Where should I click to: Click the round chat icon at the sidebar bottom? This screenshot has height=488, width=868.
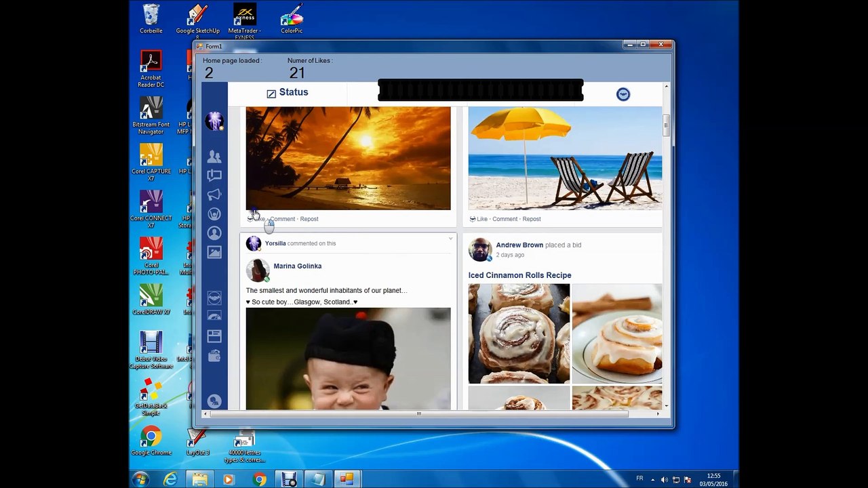point(214,401)
